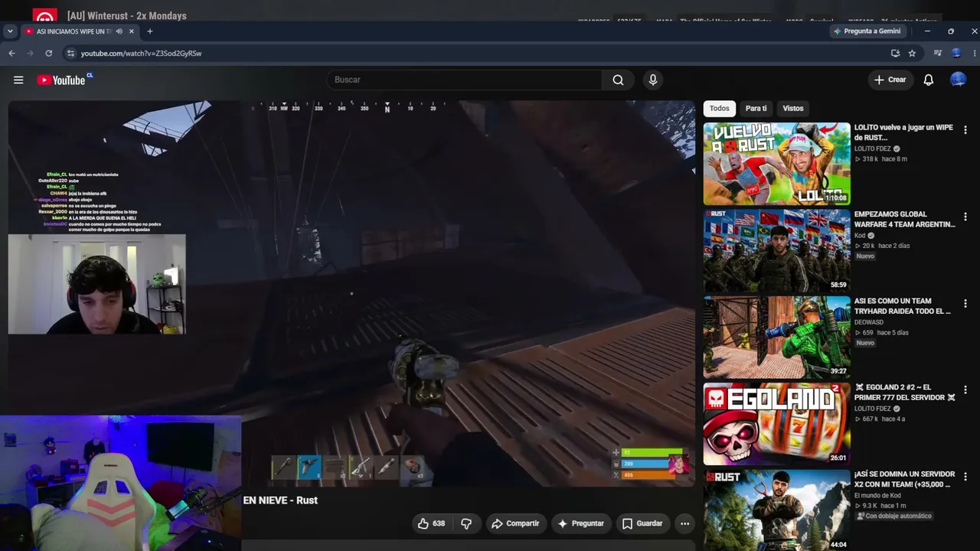Expand the Chrome tab search dropdown

point(10,31)
